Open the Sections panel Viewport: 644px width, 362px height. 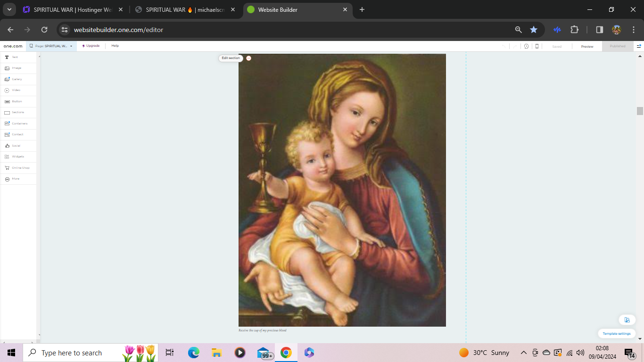(x=17, y=112)
